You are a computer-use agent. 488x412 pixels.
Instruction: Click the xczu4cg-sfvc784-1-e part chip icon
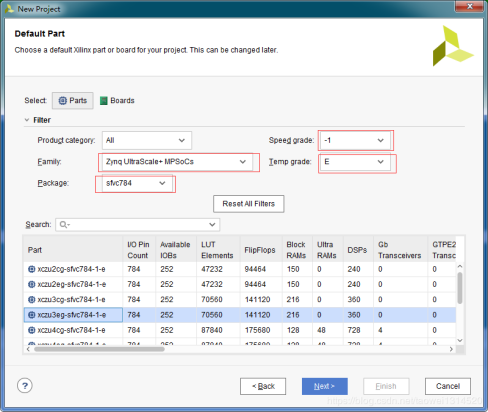(32, 330)
